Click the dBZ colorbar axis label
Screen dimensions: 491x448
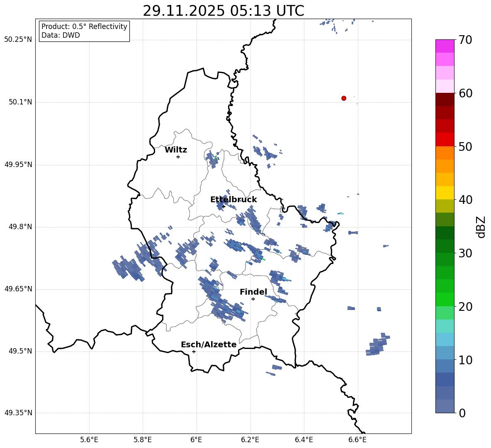point(481,227)
